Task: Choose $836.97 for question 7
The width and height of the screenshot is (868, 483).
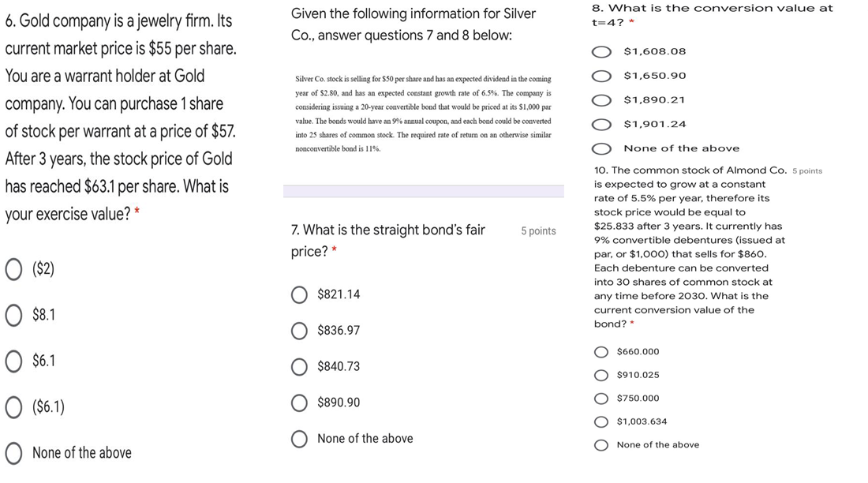Action: click(x=299, y=331)
